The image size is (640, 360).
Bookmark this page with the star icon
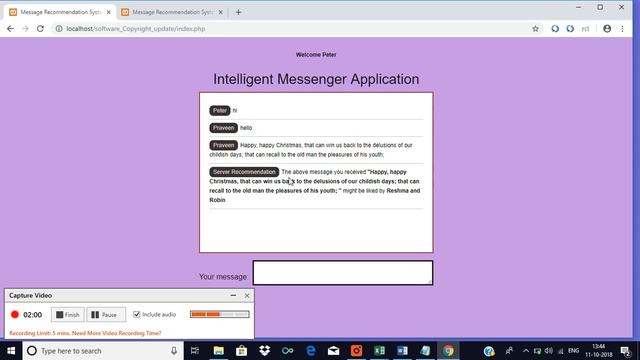pos(536,29)
